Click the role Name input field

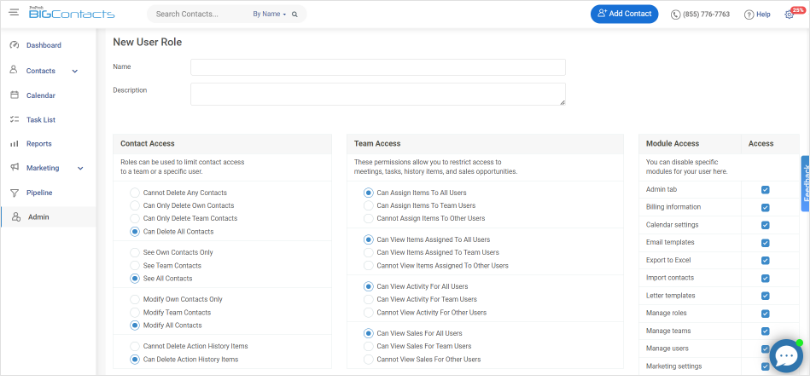[x=378, y=67]
